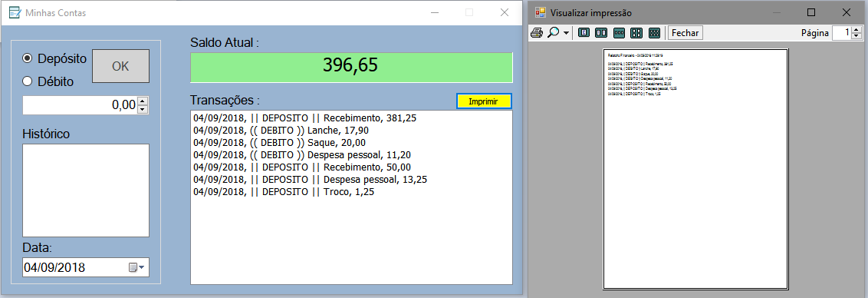Viewport: 868px width, 298px height.
Task: Click the Fechar button in preview toolbar
Action: point(686,33)
